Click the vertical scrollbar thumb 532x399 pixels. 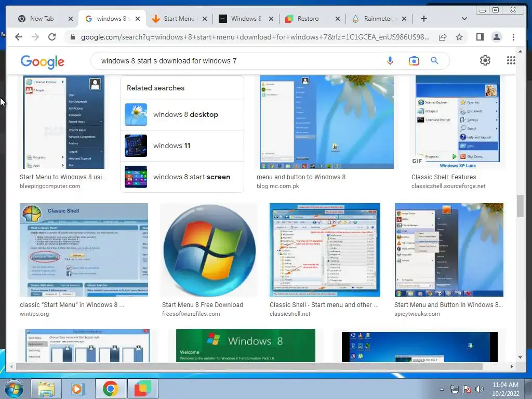[520, 206]
